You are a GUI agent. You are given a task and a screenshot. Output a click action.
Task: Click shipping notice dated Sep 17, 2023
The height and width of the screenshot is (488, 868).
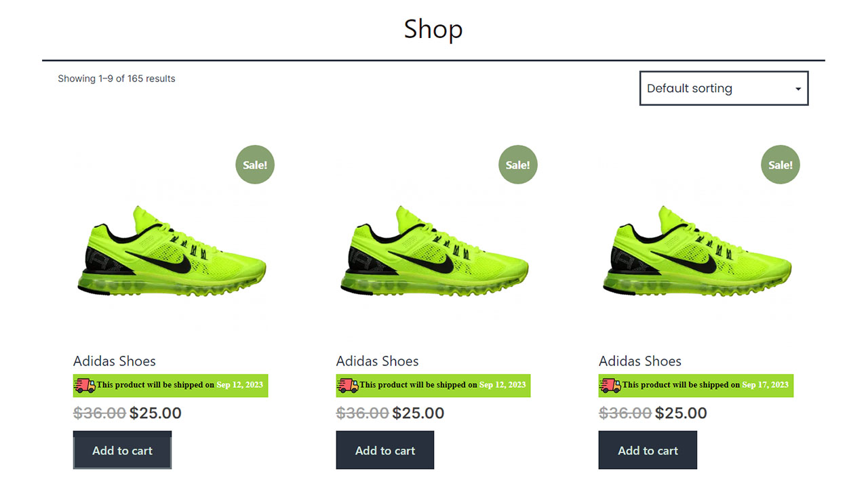click(x=696, y=385)
